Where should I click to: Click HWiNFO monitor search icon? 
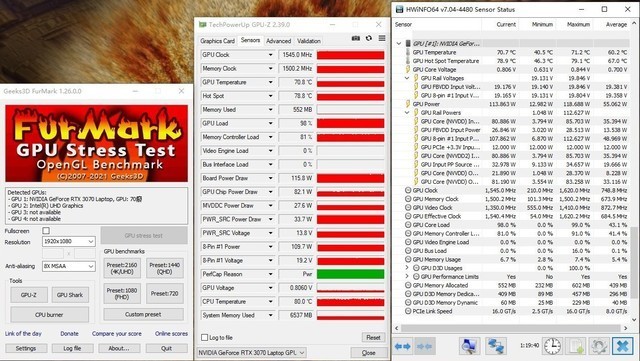pos(469,346)
